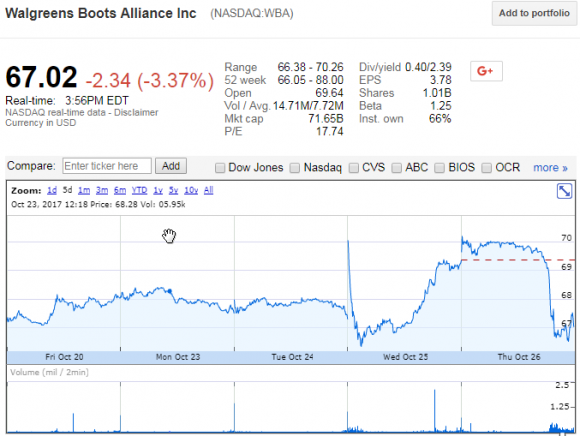Set chart zoom to 10y
Viewport: 580px width, 436px height.
click(x=191, y=190)
